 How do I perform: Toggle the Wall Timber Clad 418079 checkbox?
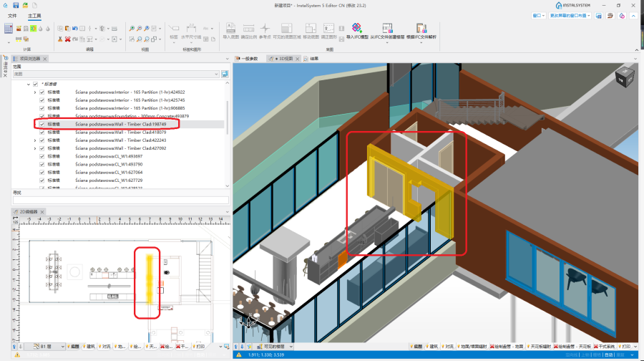42,133
